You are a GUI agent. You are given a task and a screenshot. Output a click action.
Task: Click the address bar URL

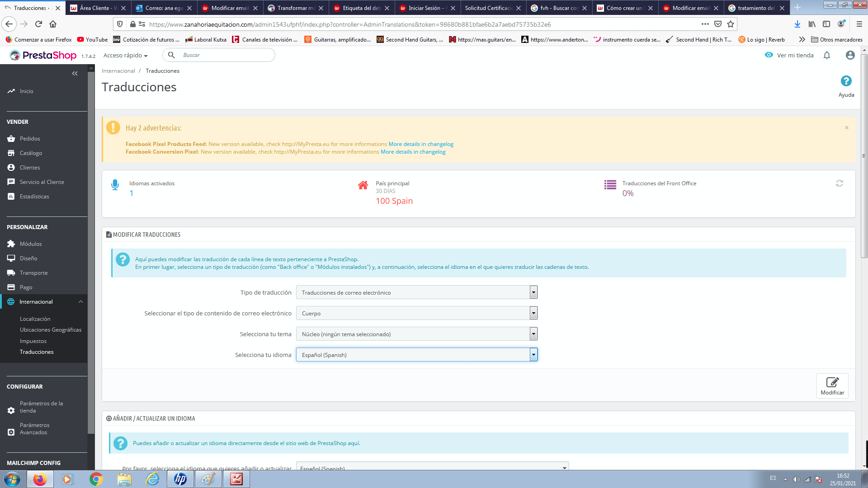point(350,24)
